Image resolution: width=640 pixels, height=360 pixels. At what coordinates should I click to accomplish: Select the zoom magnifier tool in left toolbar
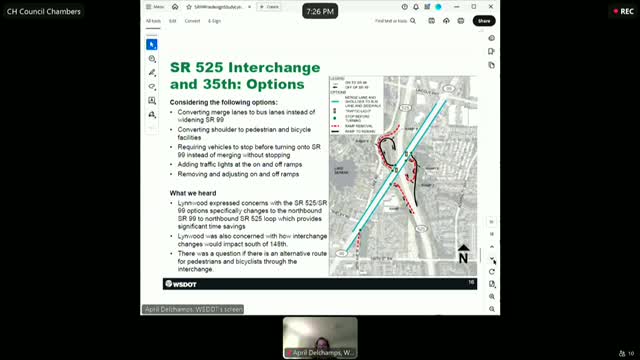click(152, 59)
